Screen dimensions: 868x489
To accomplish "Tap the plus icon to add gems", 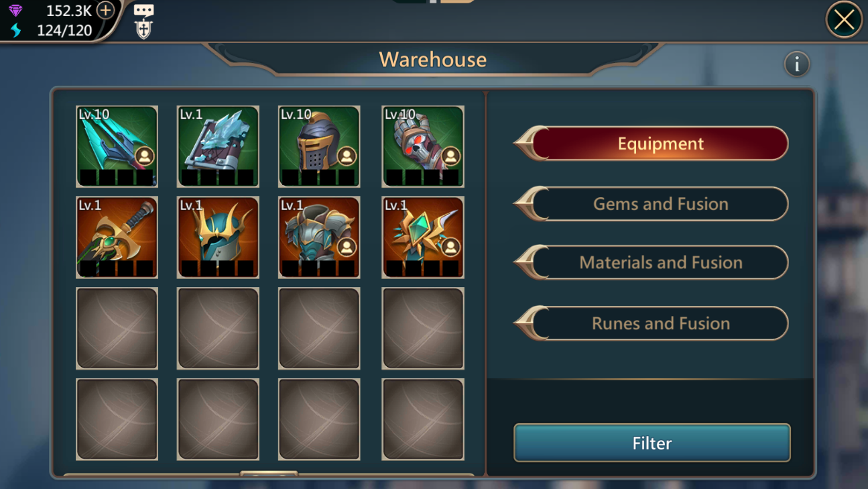I will [105, 10].
